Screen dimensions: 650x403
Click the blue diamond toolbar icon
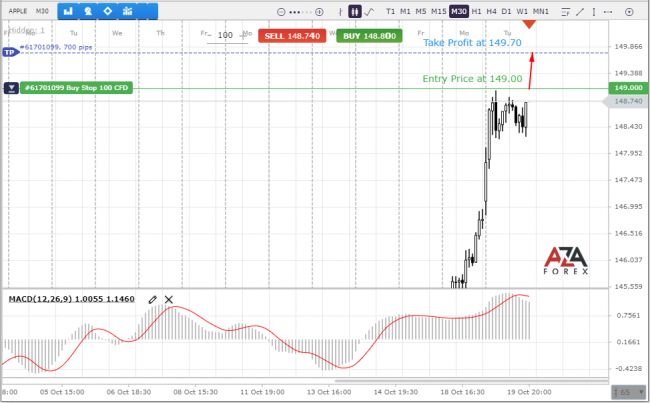[x=108, y=11]
